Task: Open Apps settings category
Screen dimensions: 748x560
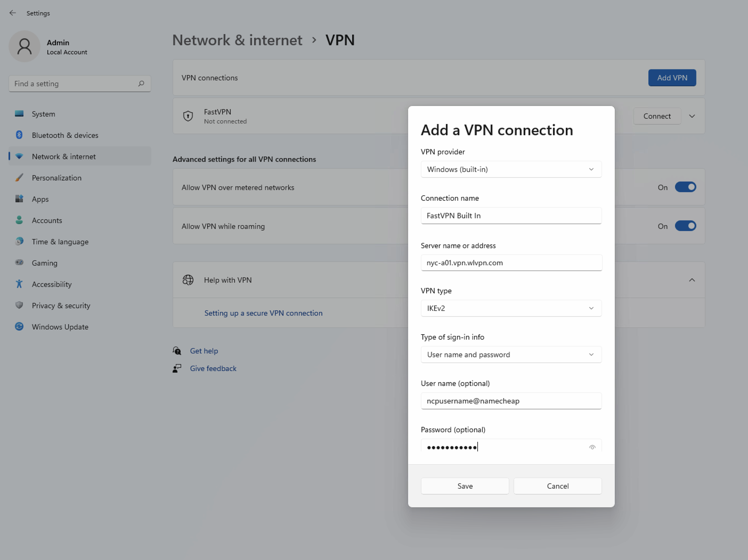Action: coord(80,199)
